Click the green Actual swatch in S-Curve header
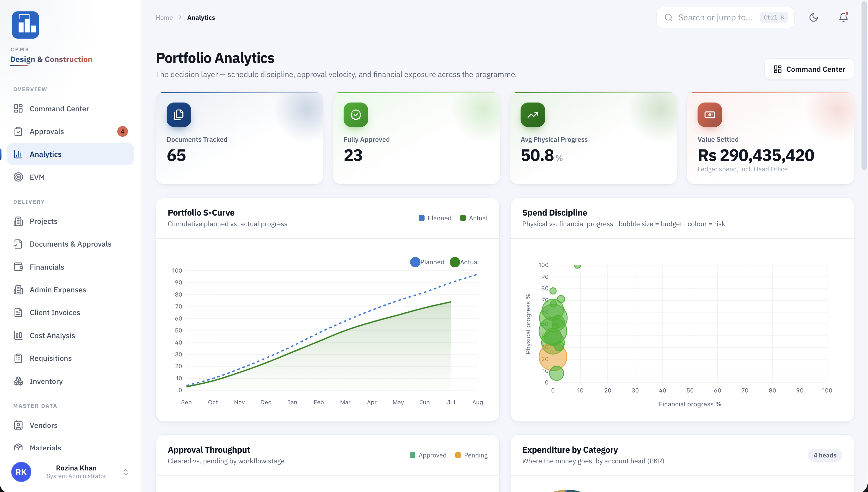The image size is (868, 492). coord(463,218)
